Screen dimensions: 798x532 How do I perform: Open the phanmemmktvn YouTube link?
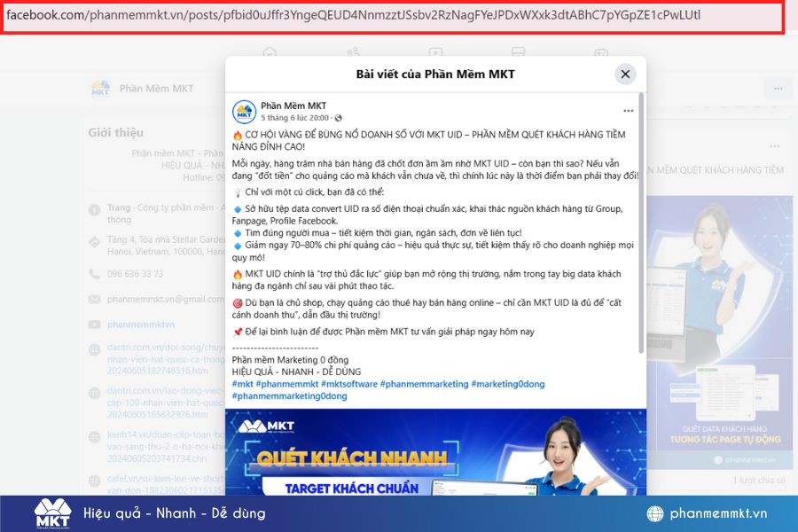140,325
